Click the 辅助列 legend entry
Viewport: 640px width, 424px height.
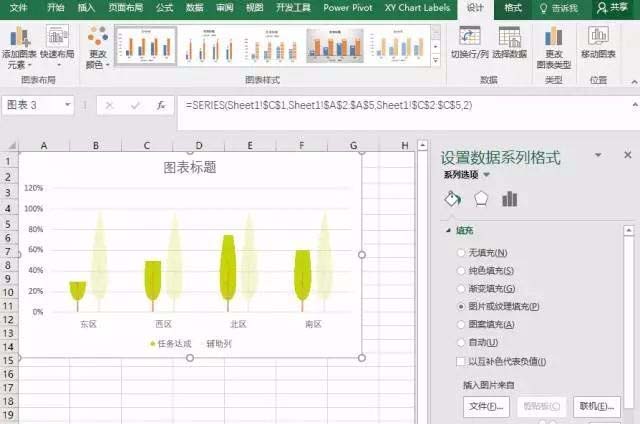pyautogui.click(x=216, y=344)
